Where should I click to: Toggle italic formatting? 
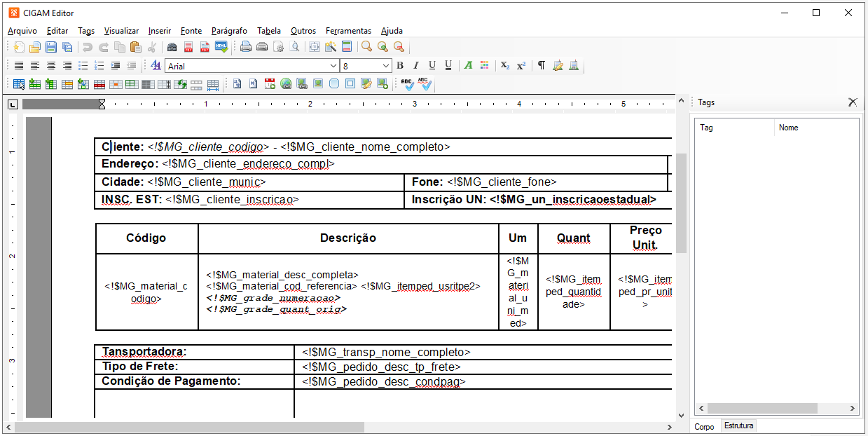(x=416, y=65)
